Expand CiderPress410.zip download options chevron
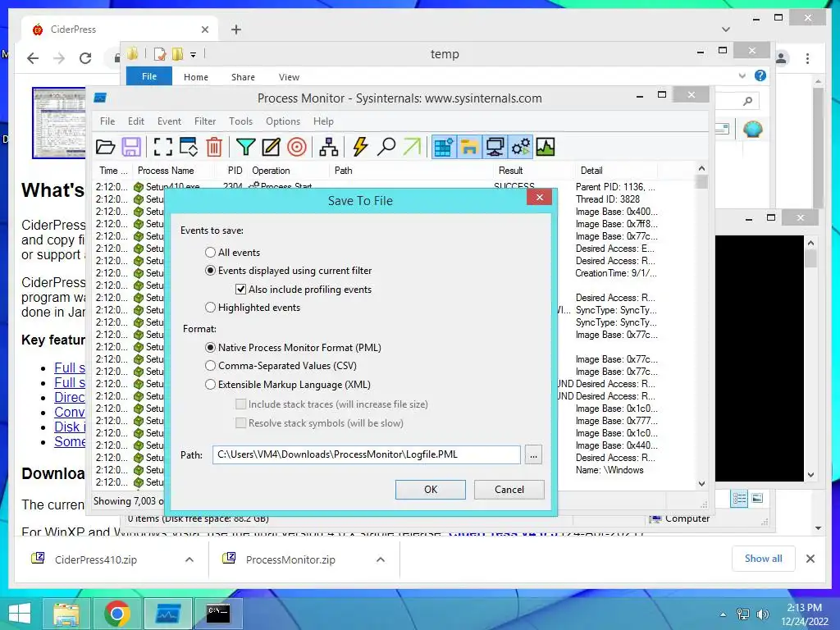Viewport: 840px width, 630px height. point(189,559)
